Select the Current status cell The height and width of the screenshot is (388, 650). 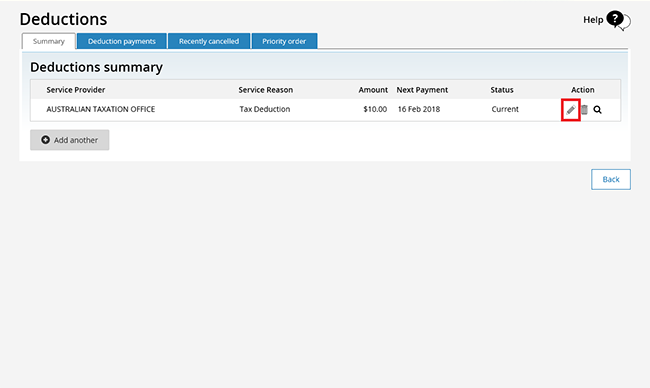coord(505,109)
